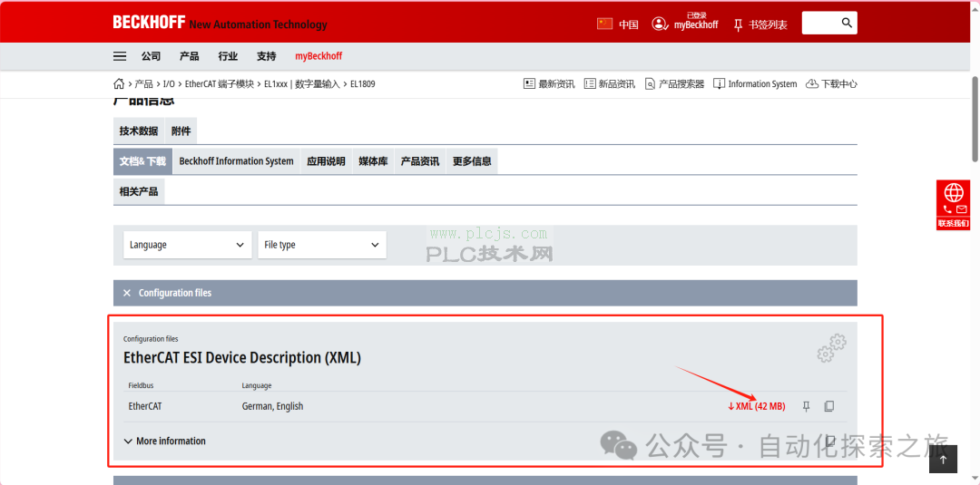Switch to the 更多信息 tab
Screen dimensions: 980x485
coord(472,161)
